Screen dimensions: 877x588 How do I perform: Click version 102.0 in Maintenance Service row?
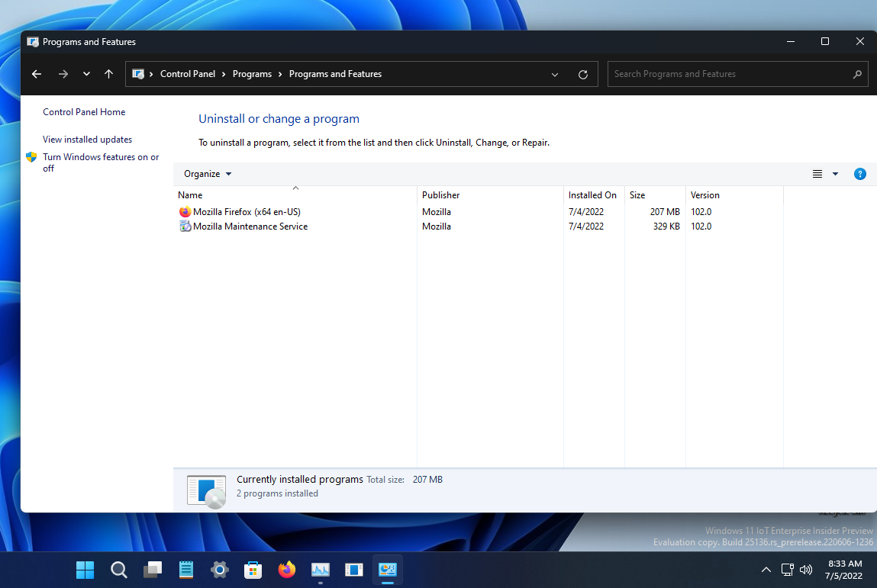point(701,227)
